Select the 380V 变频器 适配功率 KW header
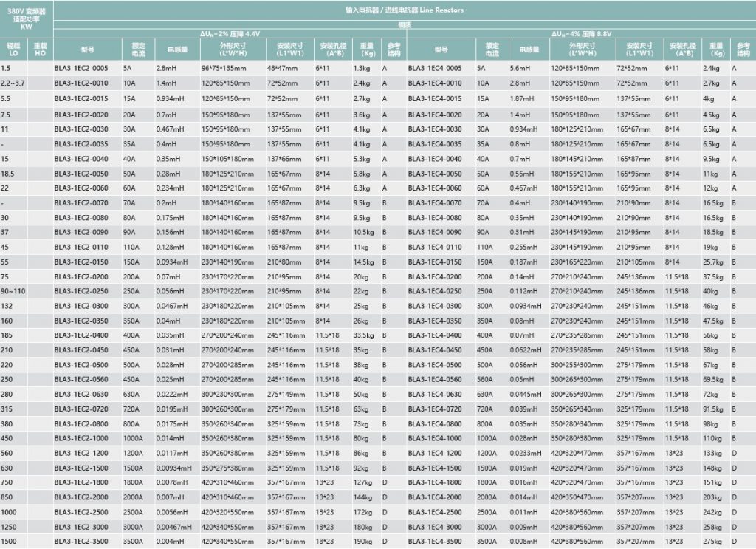The height and width of the screenshot is (549, 756). coord(27,19)
